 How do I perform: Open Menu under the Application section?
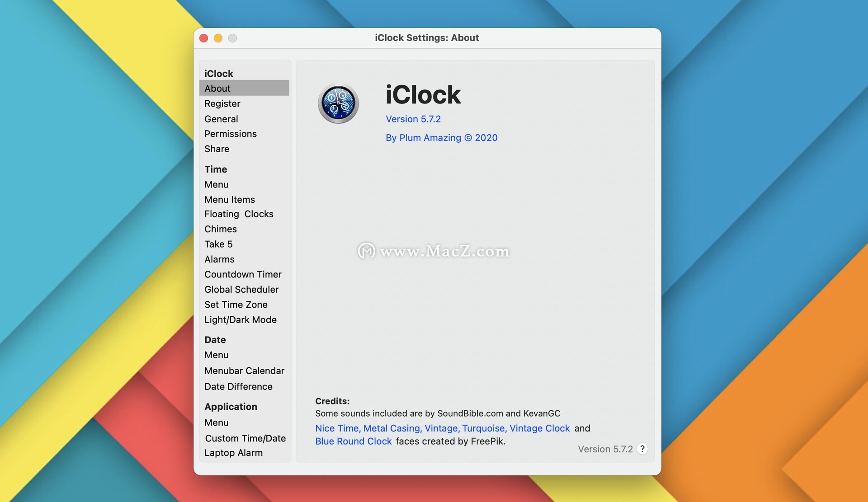point(216,422)
